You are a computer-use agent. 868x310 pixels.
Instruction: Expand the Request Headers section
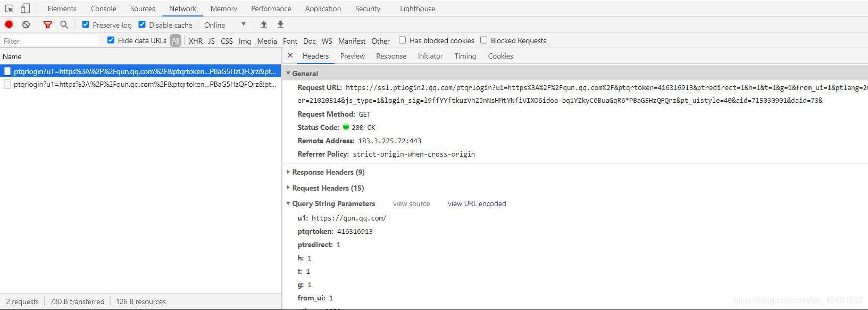(x=328, y=188)
